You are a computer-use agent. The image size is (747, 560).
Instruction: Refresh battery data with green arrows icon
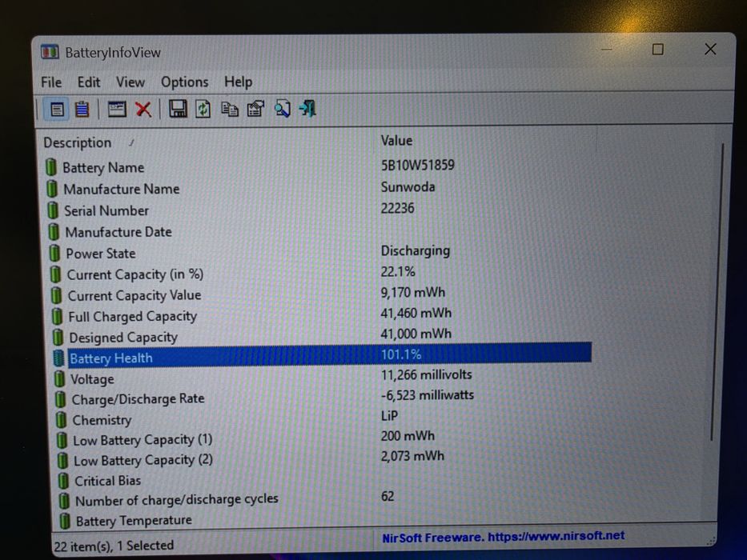(x=203, y=109)
